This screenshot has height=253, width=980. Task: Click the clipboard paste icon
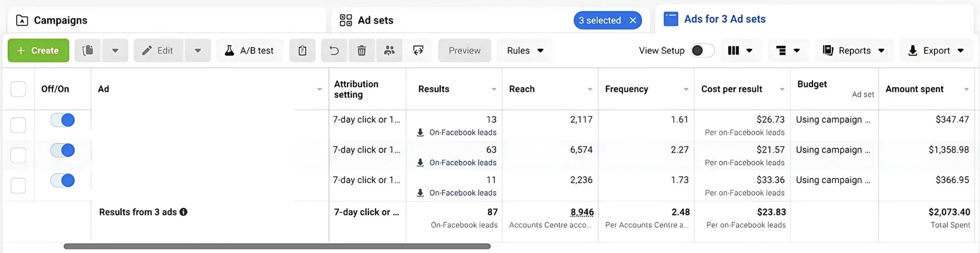coord(302,50)
